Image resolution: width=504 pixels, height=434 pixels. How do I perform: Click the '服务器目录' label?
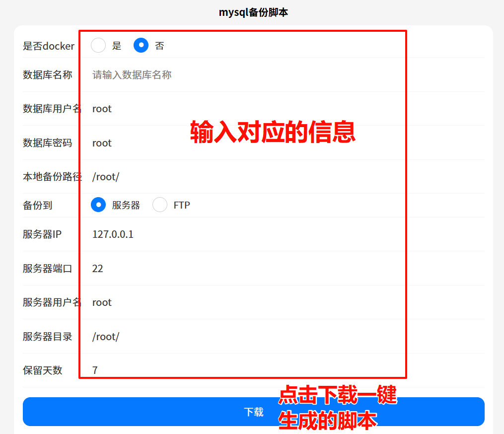(x=48, y=337)
